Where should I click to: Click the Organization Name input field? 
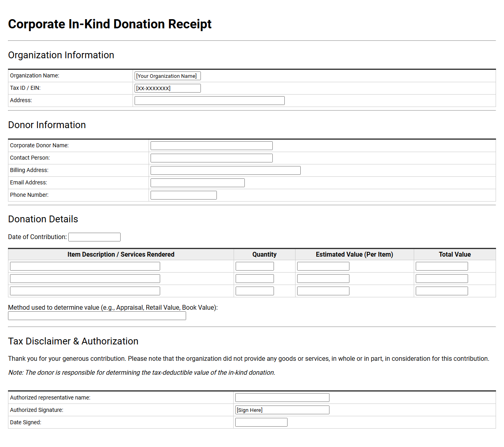click(x=168, y=76)
